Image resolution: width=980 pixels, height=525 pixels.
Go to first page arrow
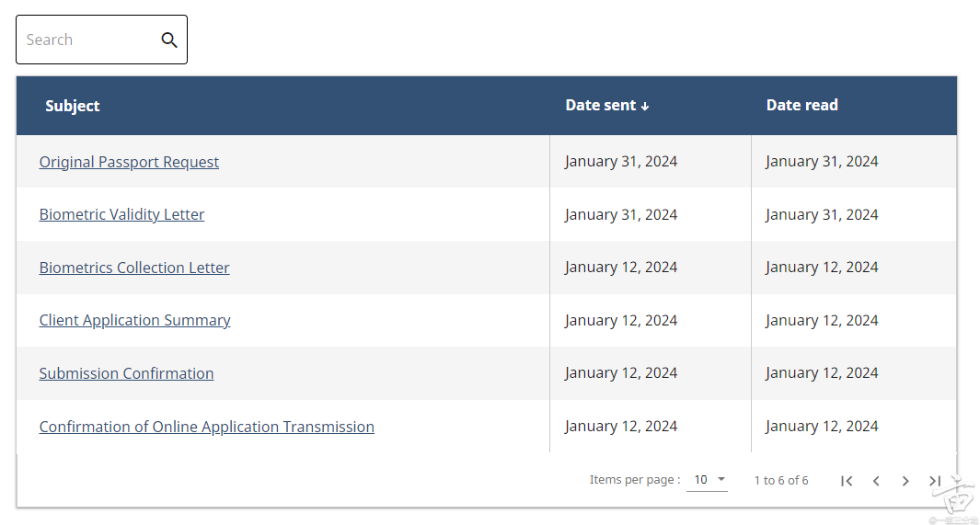click(847, 481)
